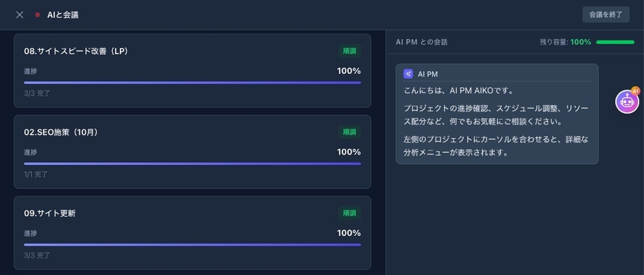Click the AIと会議 header title

point(63,15)
